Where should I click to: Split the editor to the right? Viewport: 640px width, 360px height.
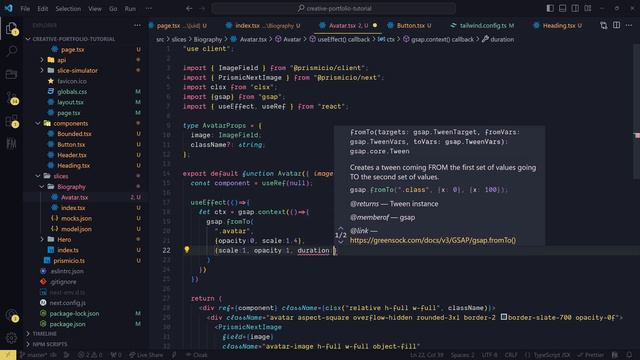point(616,25)
